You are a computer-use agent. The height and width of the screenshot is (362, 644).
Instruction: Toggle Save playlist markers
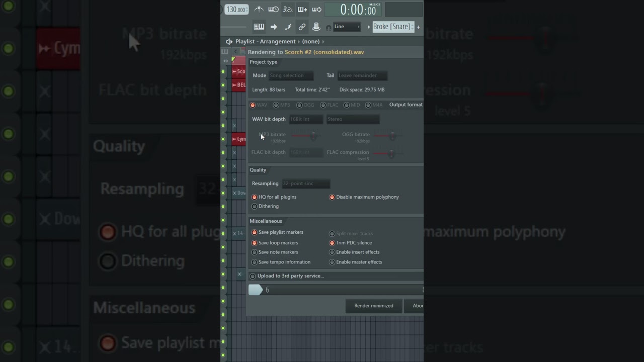pyautogui.click(x=277, y=232)
